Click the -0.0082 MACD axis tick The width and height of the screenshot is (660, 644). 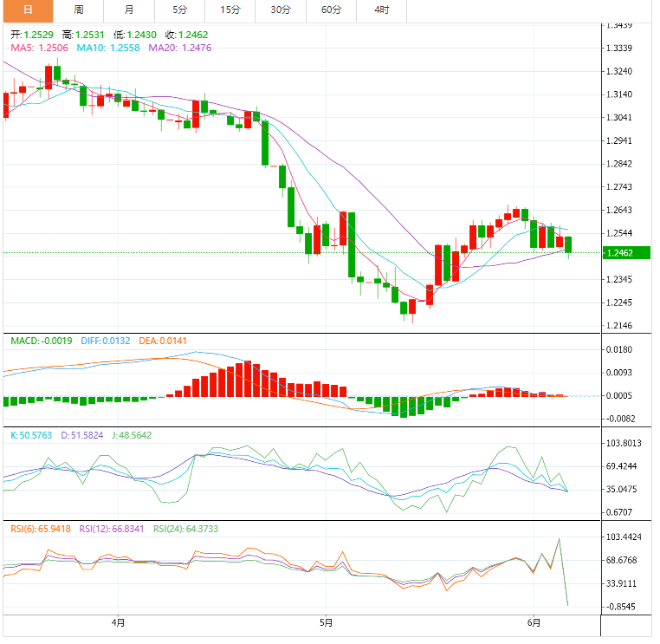point(621,420)
